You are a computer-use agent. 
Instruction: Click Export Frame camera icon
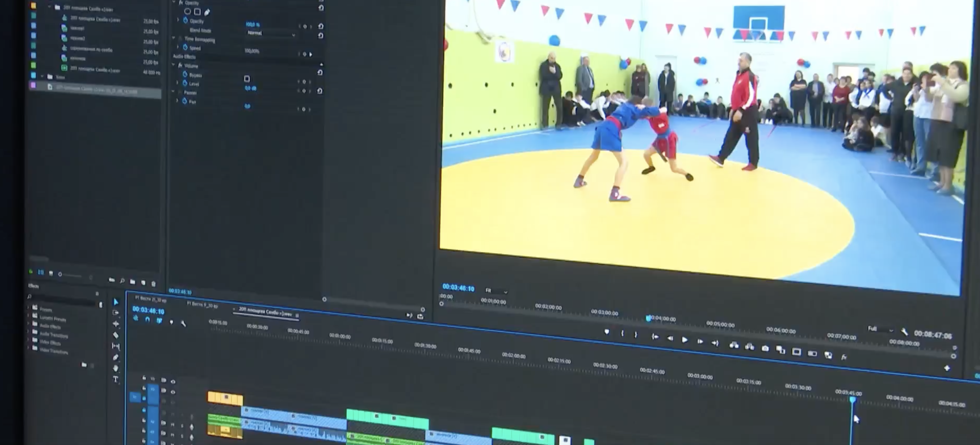pos(765,348)
